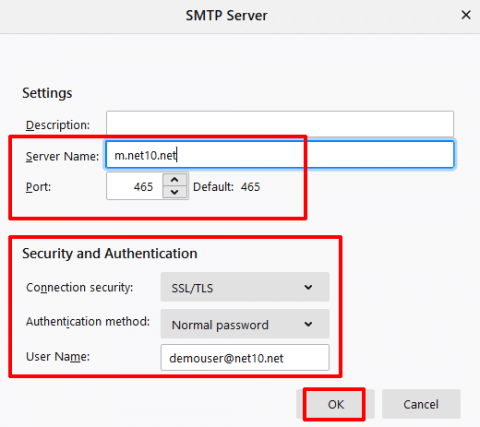Click the Description text field
This screenshot has height=427, width=480.
click(280, 124)
